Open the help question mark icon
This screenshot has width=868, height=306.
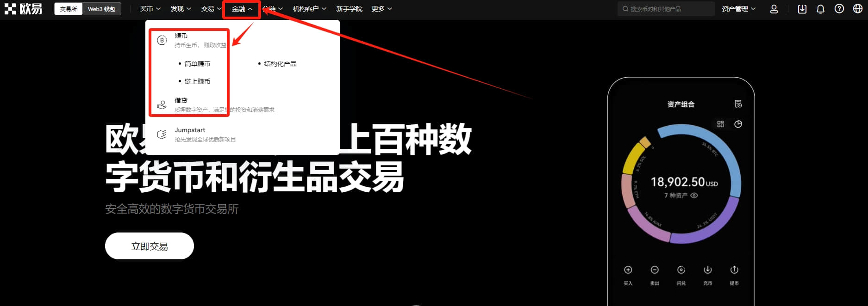point(839,9)
